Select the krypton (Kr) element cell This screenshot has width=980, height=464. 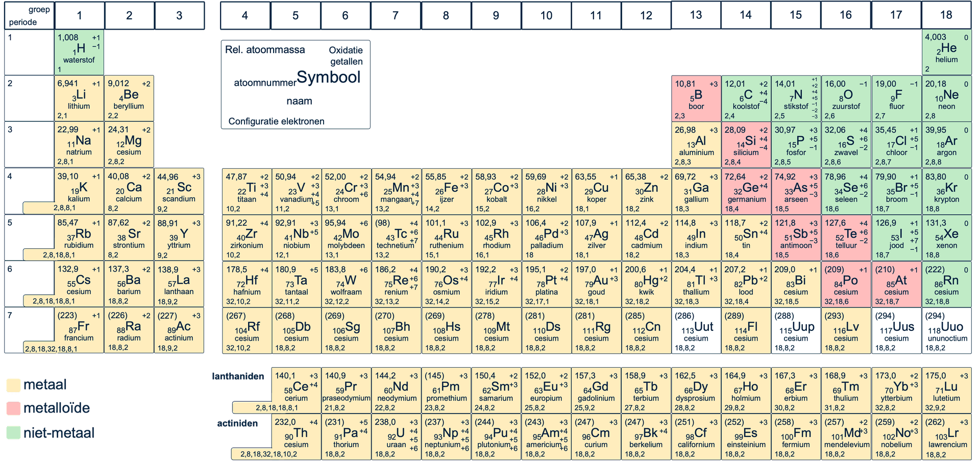(946, 191)
